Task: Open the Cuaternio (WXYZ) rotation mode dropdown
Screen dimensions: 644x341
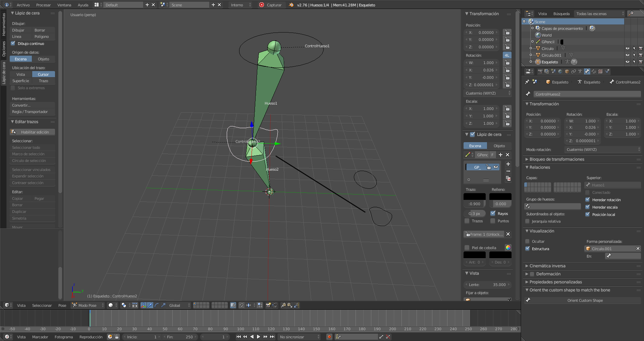Action: click(603, 150)
